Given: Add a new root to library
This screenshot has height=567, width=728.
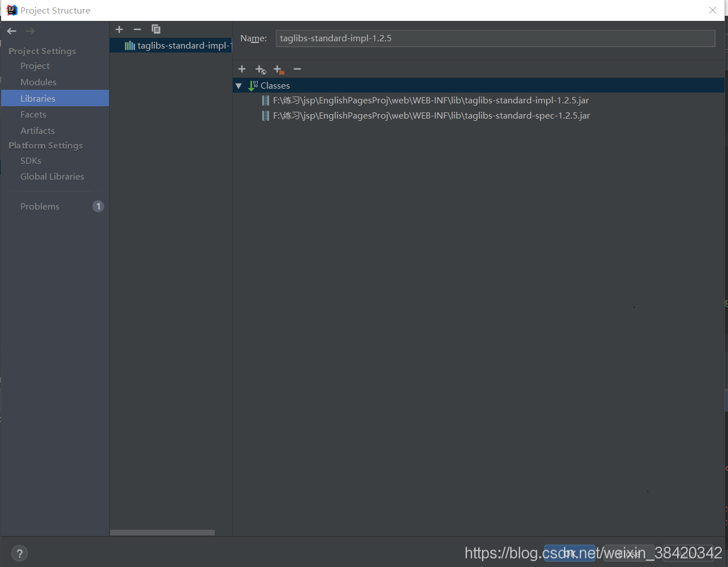Looking at the screenshot, I should click(242, 69).
